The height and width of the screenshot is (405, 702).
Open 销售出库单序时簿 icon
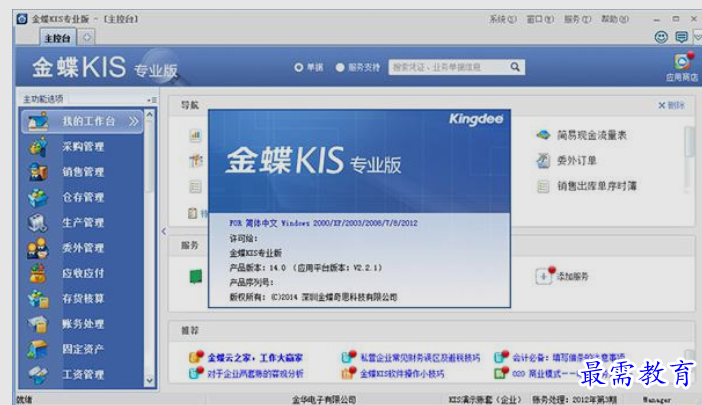(543, 186)
